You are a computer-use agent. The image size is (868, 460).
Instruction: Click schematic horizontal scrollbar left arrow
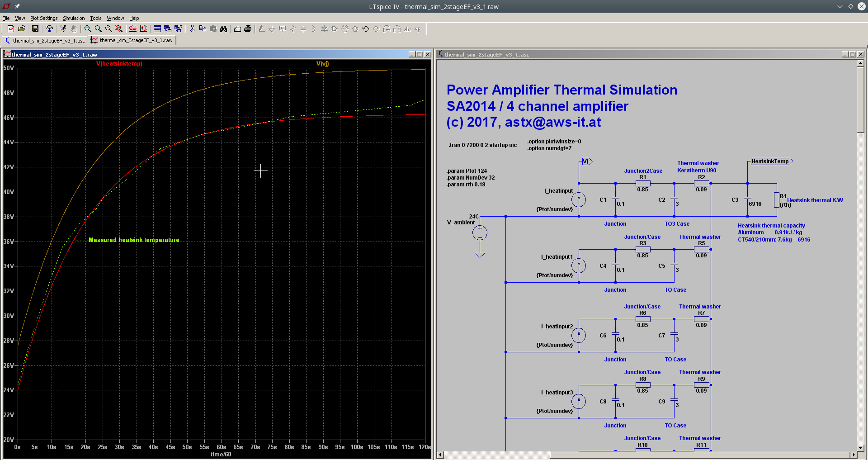[440, 455]
